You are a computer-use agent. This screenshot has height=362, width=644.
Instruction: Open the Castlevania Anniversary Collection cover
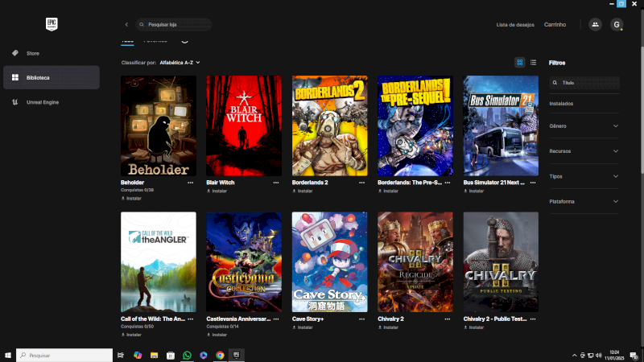[x=244, y=262]
